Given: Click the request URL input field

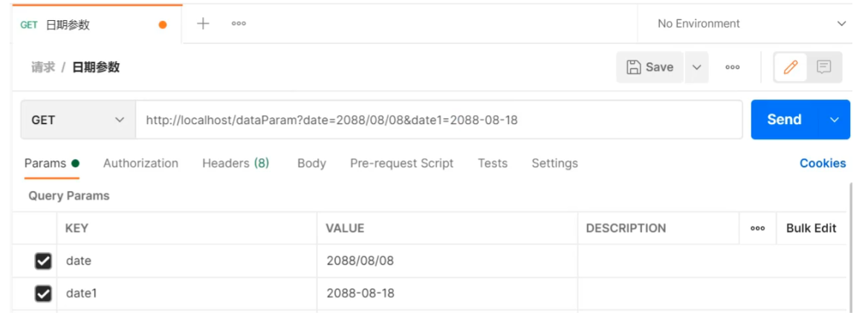Looking at the screenshot, I should pos(439,120).
